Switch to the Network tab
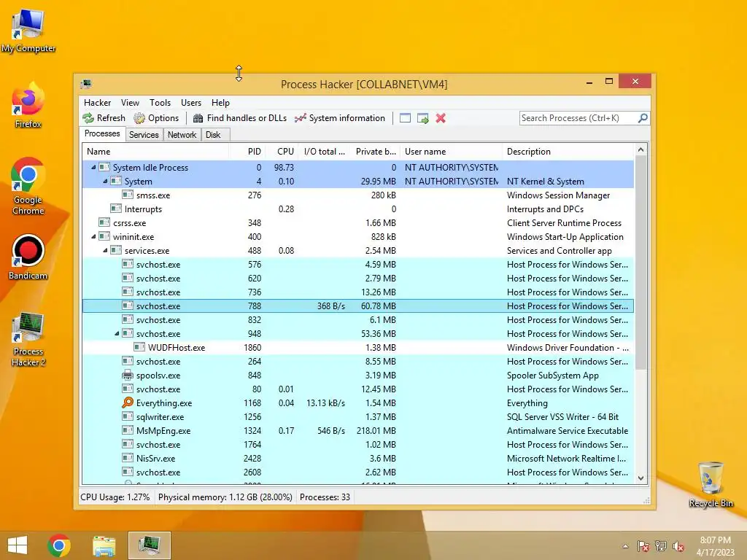747x560 pixels. [182, 135]
